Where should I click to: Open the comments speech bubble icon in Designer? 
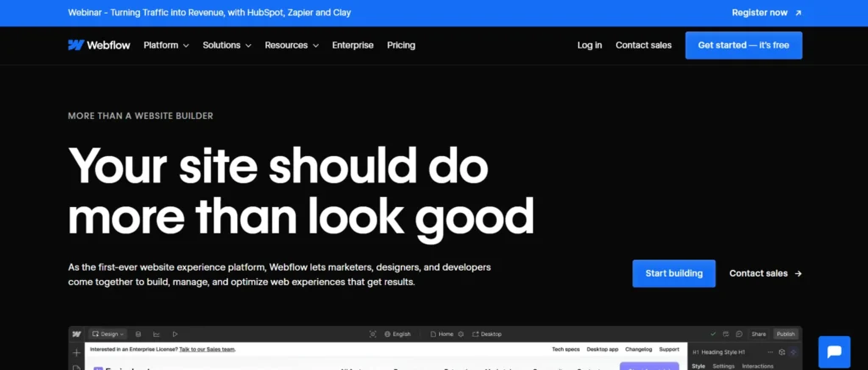(x=739, y=334)
